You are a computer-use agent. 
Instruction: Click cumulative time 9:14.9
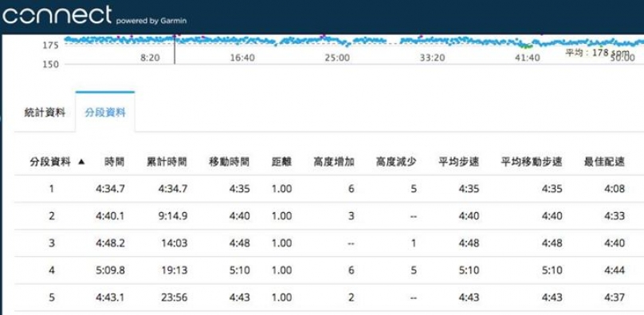[x=173, y=216]
